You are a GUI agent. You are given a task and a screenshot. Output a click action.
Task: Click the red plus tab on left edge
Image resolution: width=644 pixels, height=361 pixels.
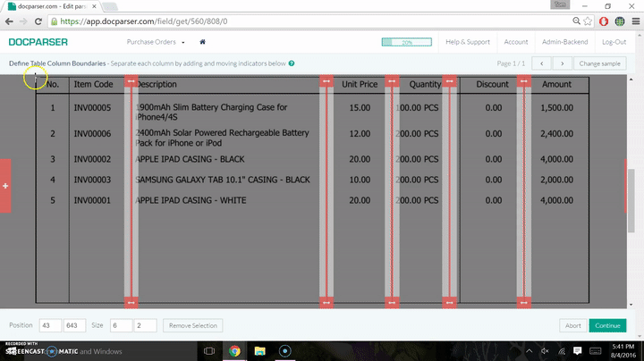coord(5,185)
